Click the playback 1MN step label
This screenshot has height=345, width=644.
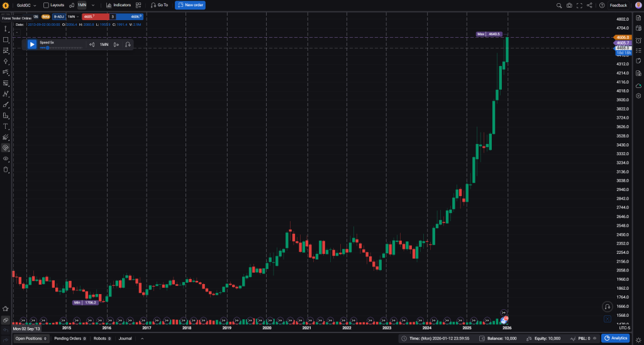click(x=104, y=45)
